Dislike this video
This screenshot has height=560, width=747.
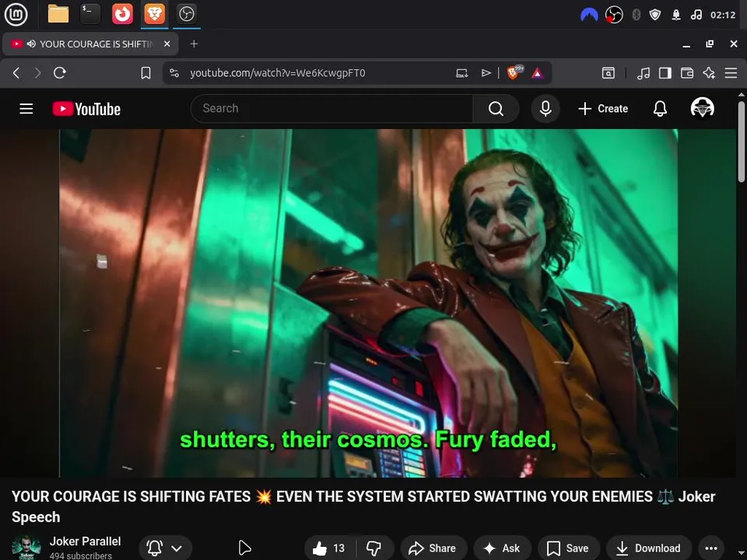(373, 548)
